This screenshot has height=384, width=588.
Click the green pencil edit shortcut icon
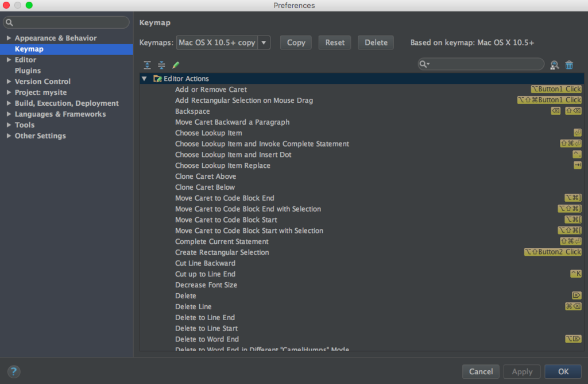point(176,65)
